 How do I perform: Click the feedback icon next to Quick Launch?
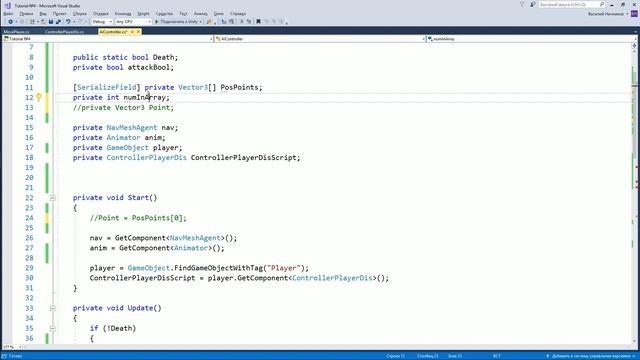533,4
